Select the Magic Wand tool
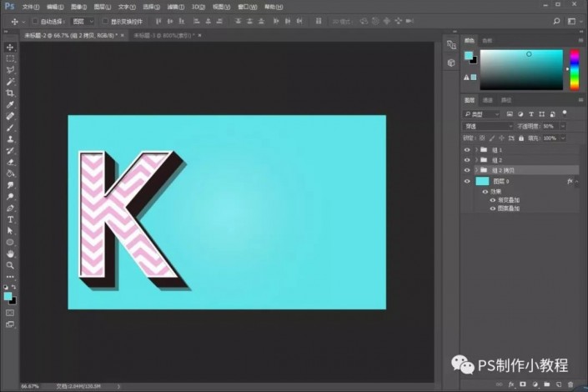The height and width of the screenshot is (392, 588). pyautogui.click(x=10, y=82)
